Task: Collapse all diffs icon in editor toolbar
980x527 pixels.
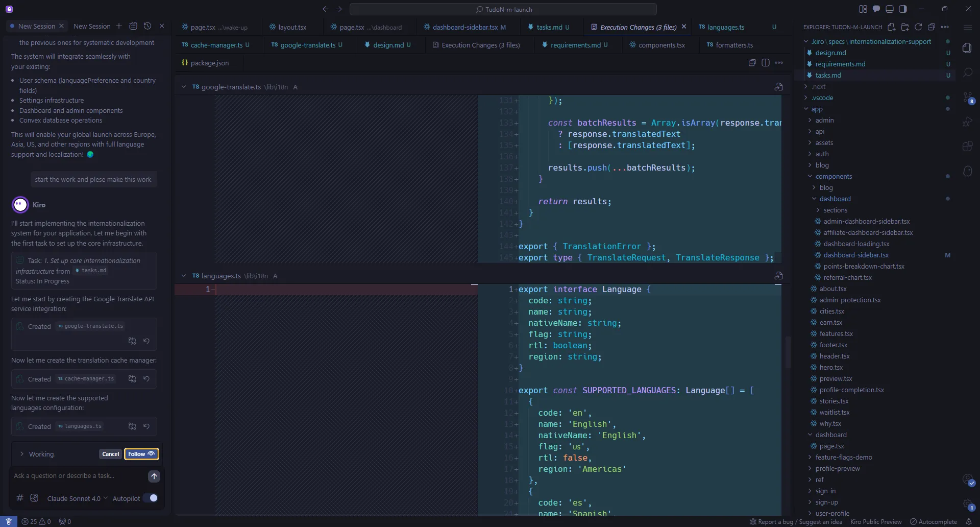Action: click(x=752, y=63)
